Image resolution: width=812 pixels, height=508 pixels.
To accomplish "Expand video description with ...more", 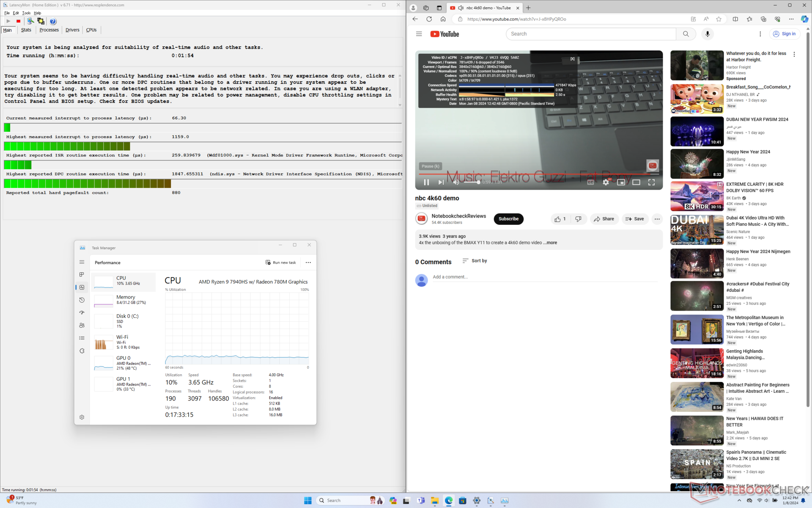I will click(x=550, y=243).
